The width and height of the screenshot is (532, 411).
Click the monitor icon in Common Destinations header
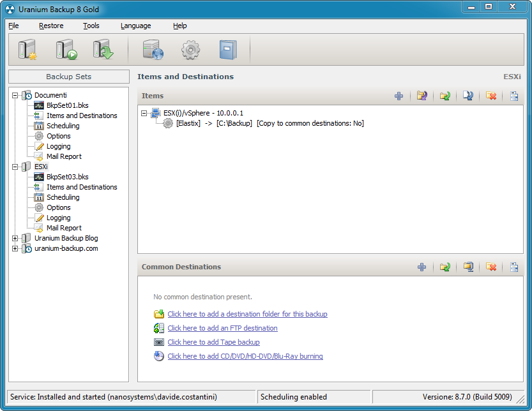[468, 267]
